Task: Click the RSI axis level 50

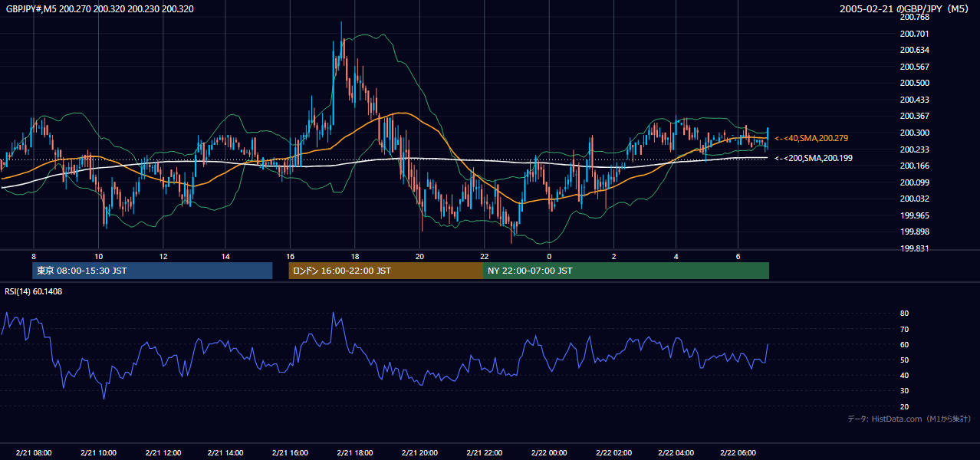Action: 904,360
